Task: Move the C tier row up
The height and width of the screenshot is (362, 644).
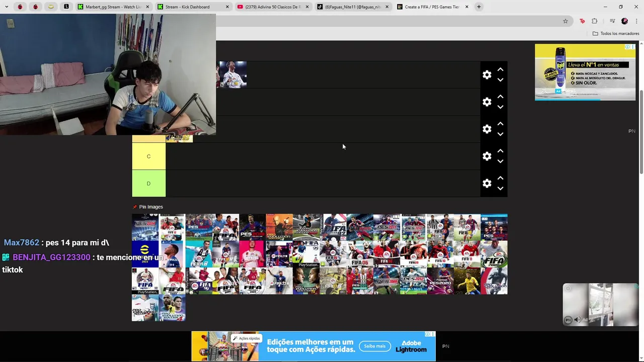Action: [x=500, y=151]
